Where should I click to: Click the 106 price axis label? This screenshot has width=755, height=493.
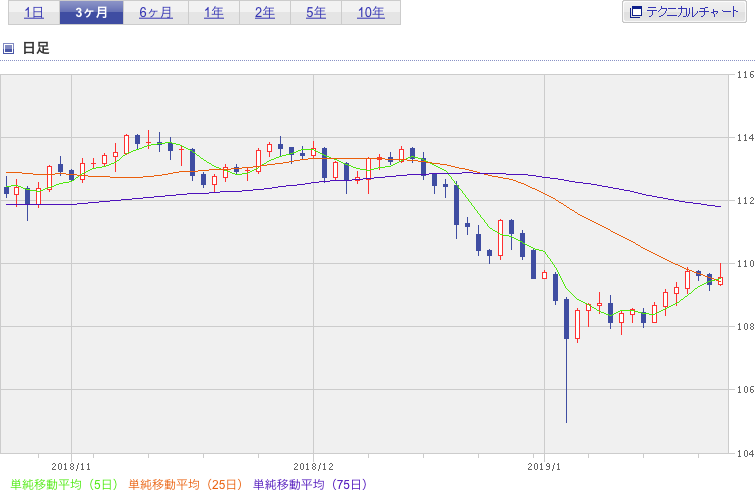tap(745, 389)
